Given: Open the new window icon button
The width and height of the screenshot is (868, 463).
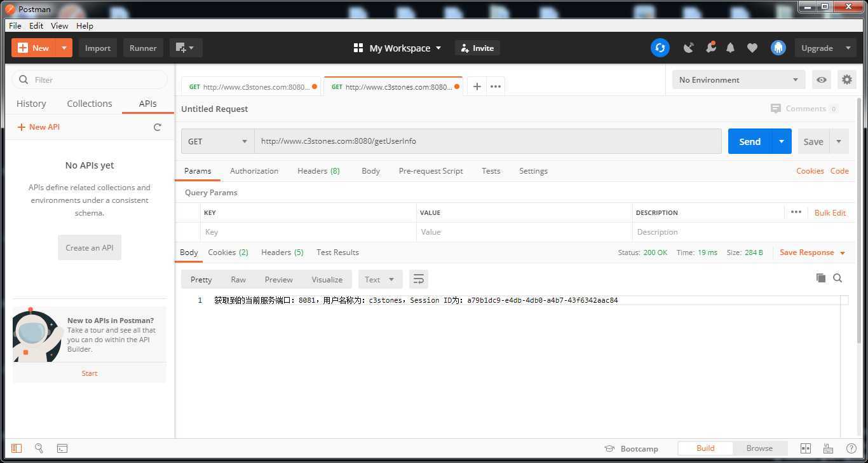Looking at the screenshot, I should (x=186, y=48).
